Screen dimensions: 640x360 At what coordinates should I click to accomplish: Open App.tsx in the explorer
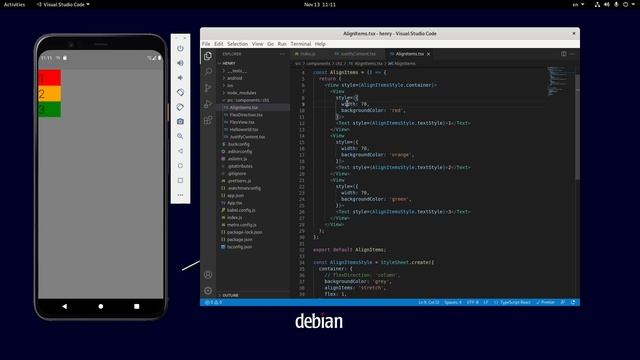[235, 203]
